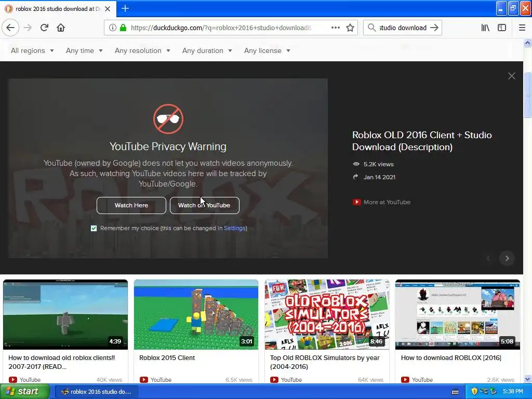Open the 5:08 download ROBLOX 2016 thumbnail
The image size is (532, 399).
(458, 314)
